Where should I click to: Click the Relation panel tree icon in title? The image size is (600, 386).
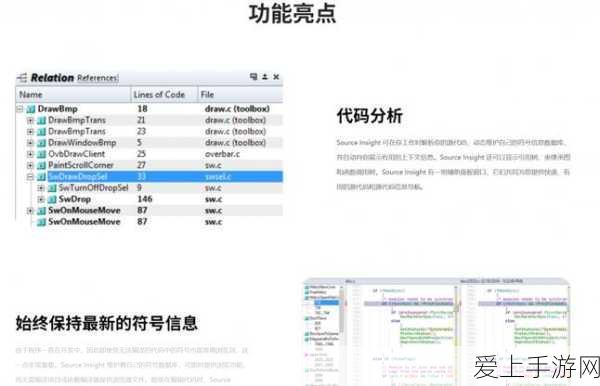point(22,78)
